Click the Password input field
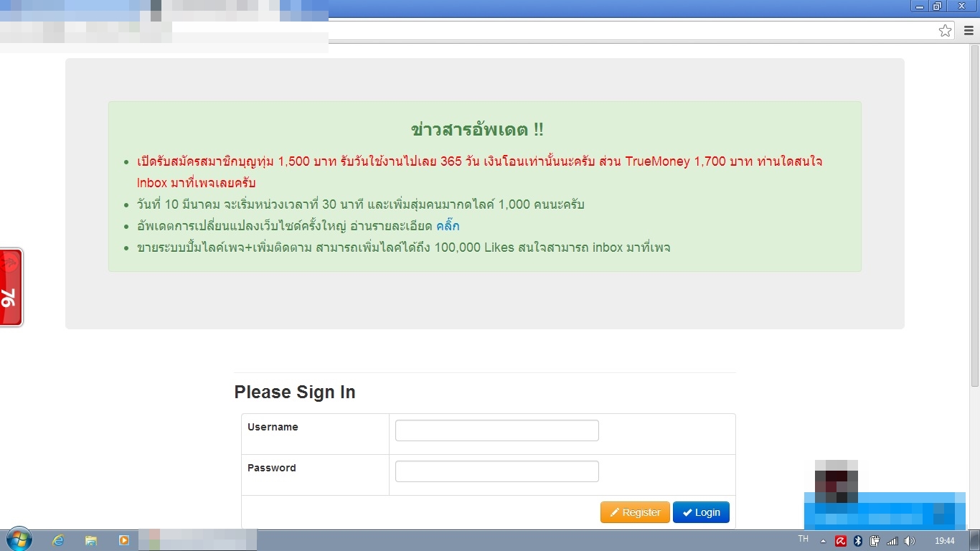Image resolution: width=980 pixels, height=551 pixels. pos(496,471)
